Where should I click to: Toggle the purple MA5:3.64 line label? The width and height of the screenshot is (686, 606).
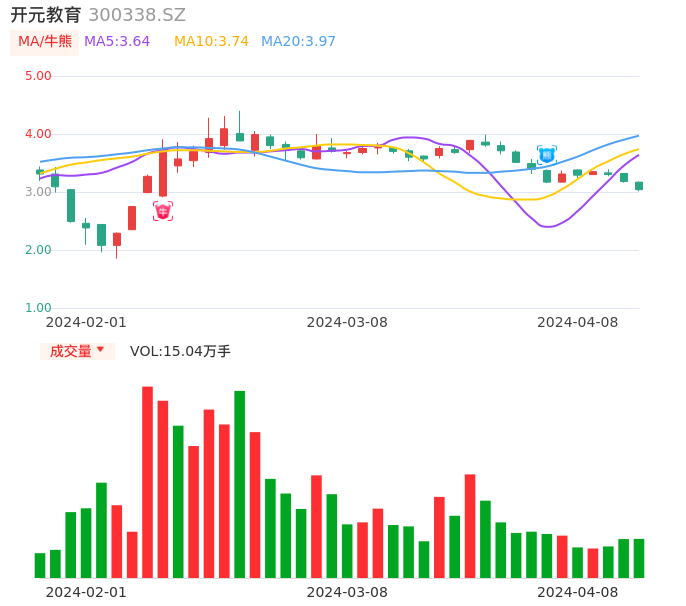(117, 42)
